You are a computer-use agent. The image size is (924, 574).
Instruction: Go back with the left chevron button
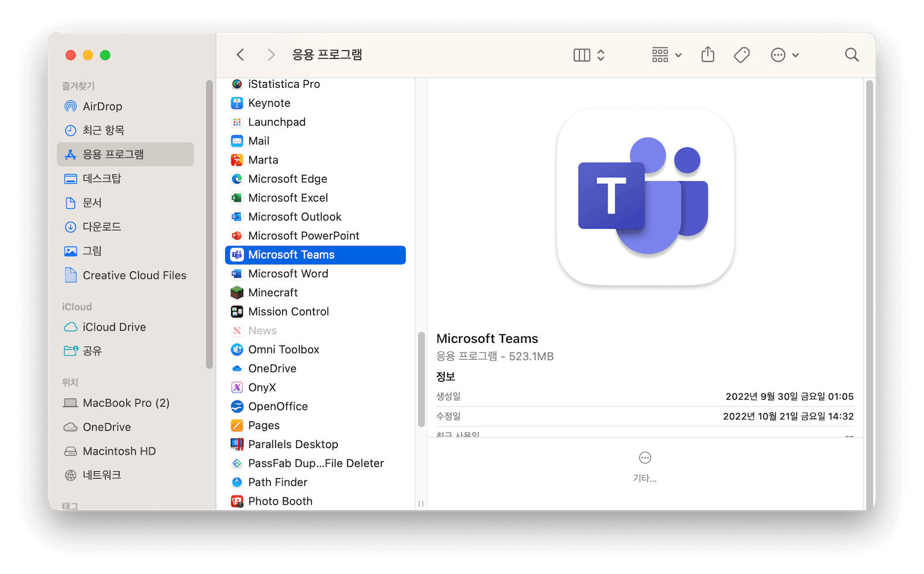tap(240, 55)
